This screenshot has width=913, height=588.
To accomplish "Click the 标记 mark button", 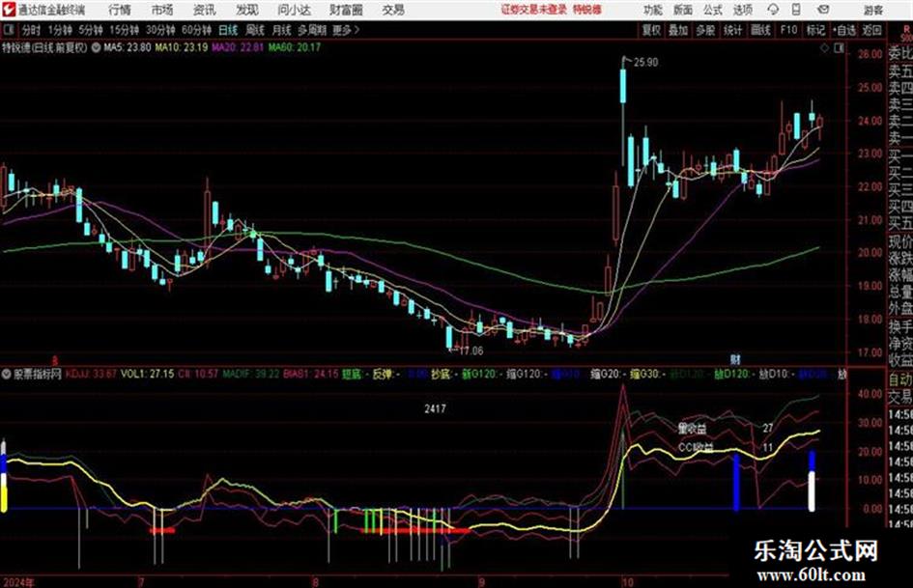I will pyautogui.click(x=815, y=30).
